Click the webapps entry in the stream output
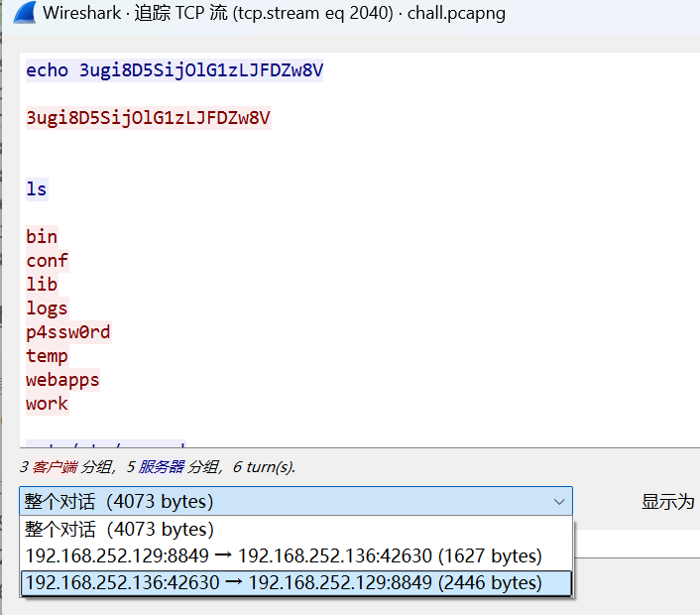 (x=62, y=379)
